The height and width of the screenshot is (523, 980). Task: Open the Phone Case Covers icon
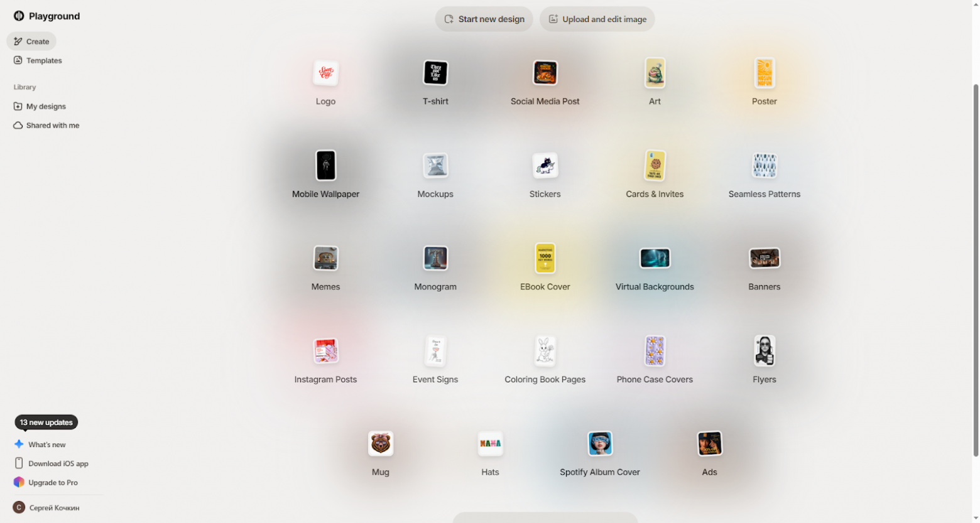(655, 351)
